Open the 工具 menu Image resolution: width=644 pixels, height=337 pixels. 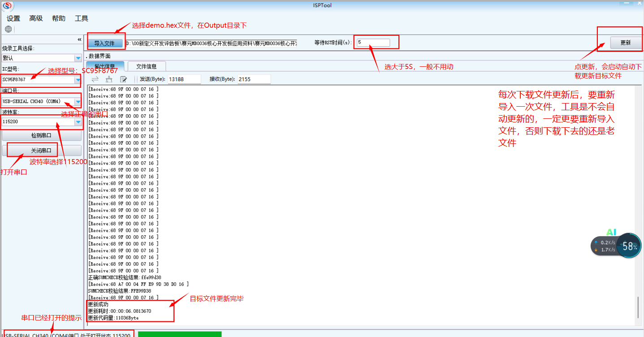(82, 18)
